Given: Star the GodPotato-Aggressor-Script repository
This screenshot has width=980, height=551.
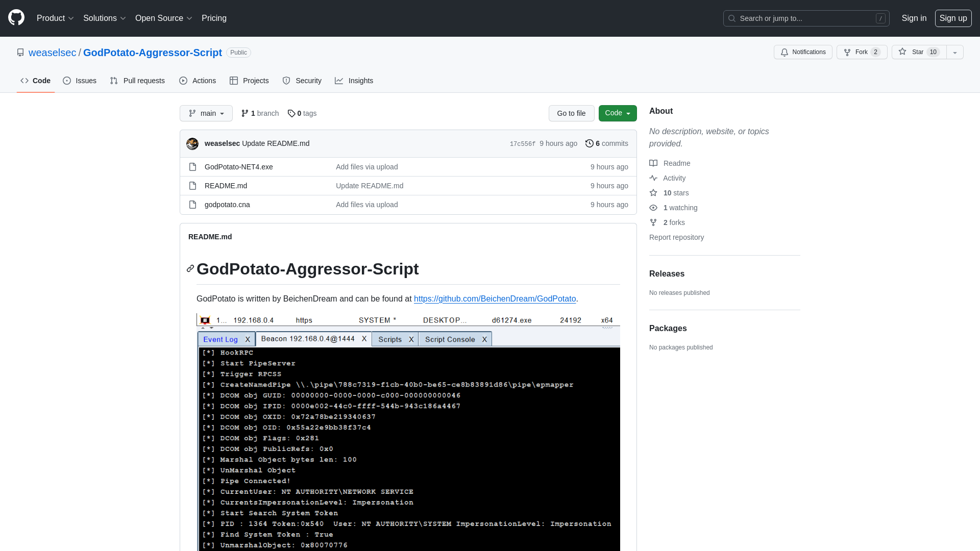Looking at the screenshot, I should click(x=919, y=52).
